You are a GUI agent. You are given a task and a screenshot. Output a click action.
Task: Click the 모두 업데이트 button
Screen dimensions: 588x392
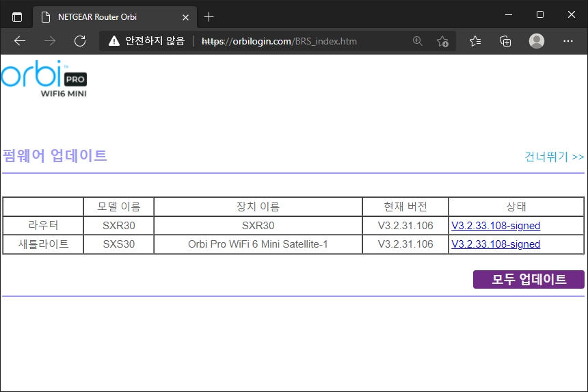click(529, 280)
